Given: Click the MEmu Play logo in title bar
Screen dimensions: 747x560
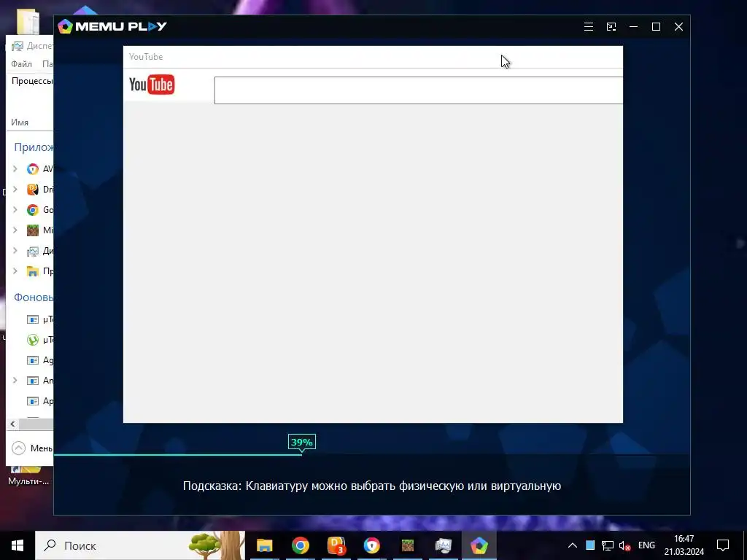Looking at the screenshot, I should [x=112, y=26].
